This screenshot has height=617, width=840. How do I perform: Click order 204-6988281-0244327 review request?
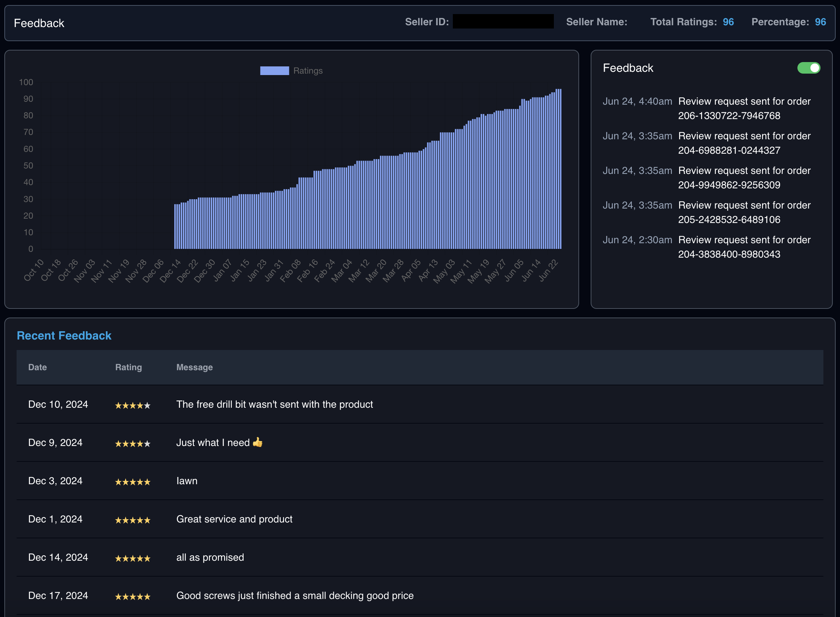click(744, 143)
